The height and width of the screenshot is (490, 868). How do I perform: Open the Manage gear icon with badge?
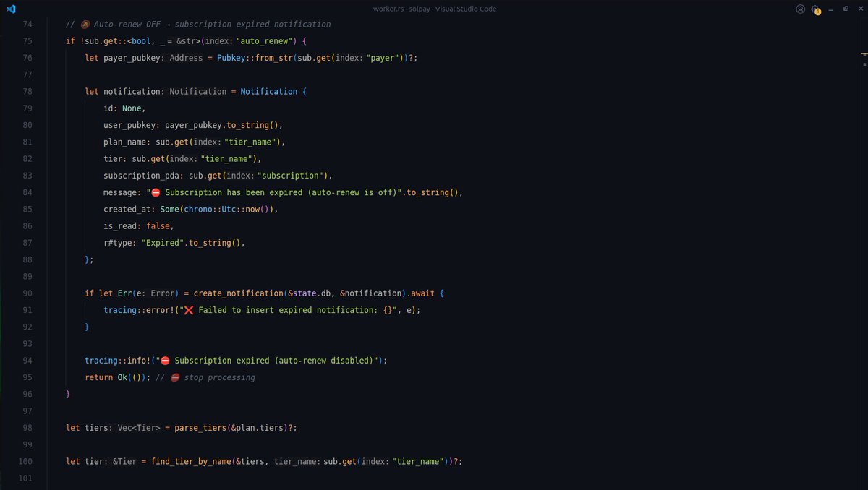(x=816, y=9)
